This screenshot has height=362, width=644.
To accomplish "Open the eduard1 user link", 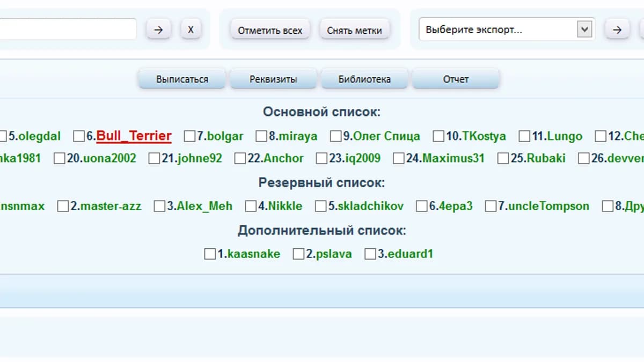I will [x=410, y=254].
